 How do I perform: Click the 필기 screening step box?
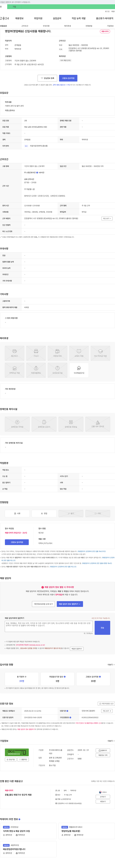click(71, 514)
